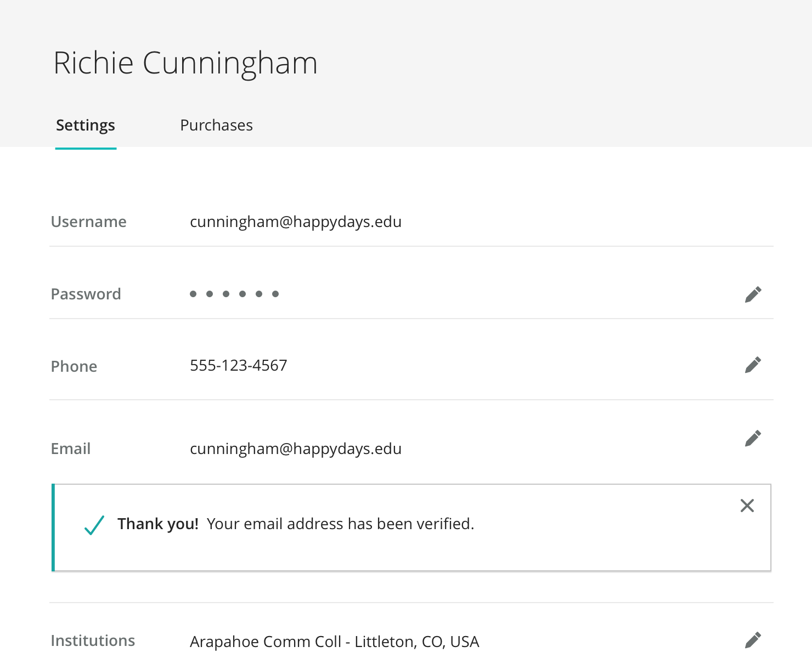The width and height of the screenshot is (812, 658).
Task: Click the teal checkmark in the notification
Action: 94,525
